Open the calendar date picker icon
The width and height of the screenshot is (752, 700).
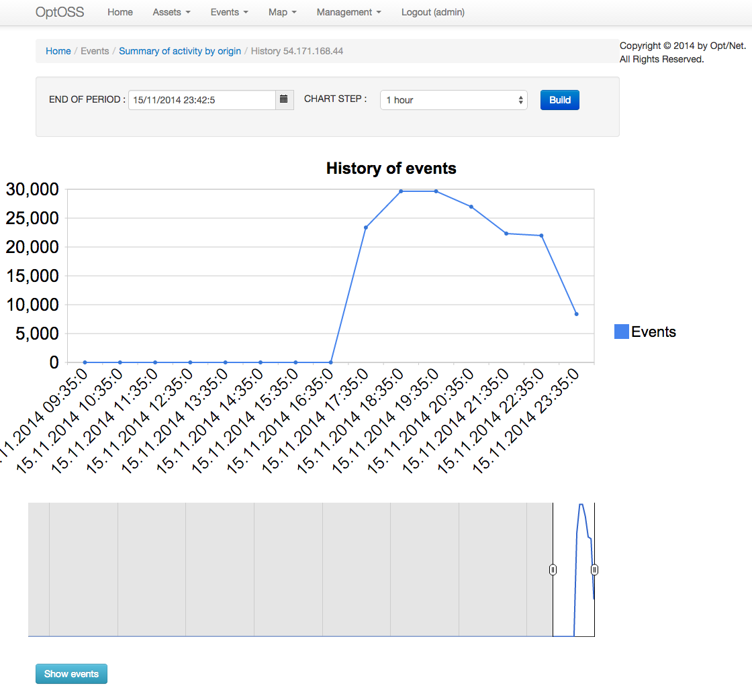284,99
